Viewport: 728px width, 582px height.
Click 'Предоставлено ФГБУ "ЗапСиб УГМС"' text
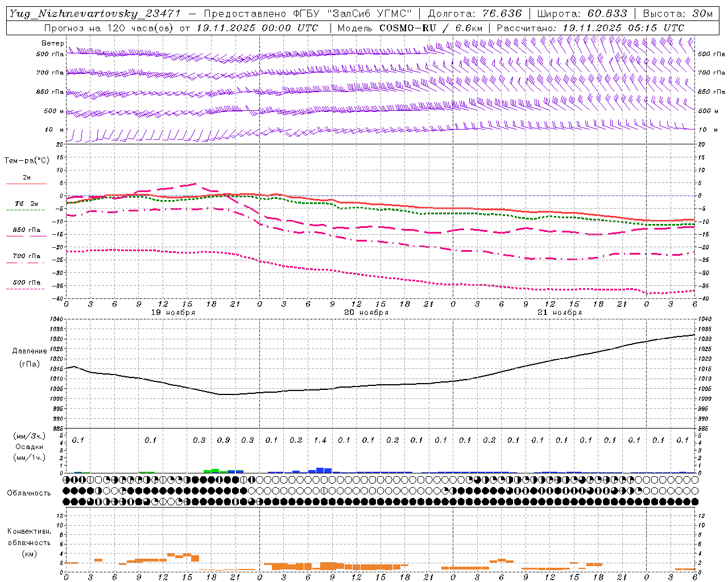[308, 14]
